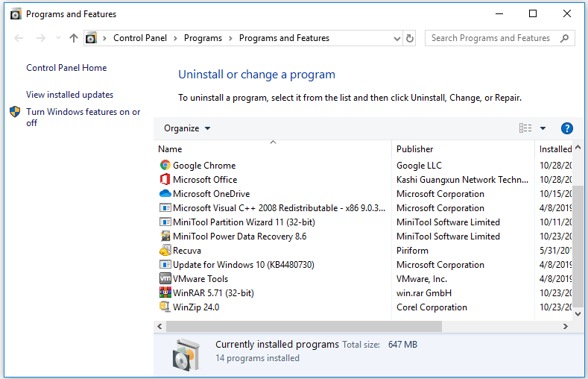Open address bar history dropdown
This screenshot has height=379, width=588.
(x=396, y=38)
